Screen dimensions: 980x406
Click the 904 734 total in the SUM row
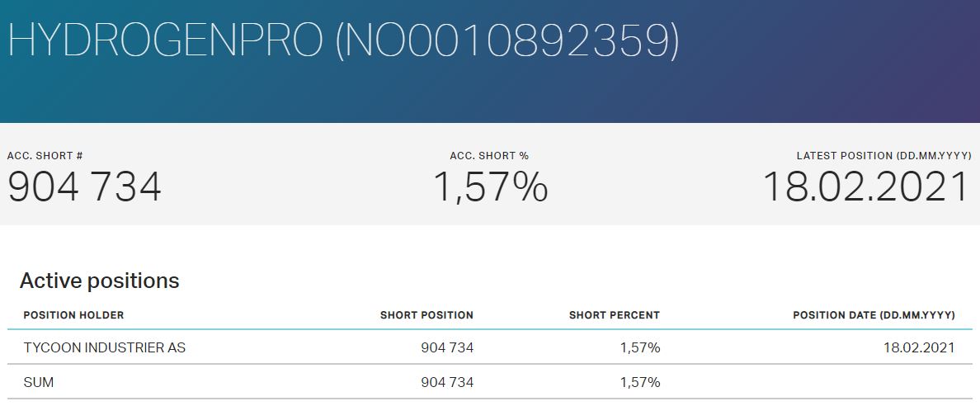447,382
